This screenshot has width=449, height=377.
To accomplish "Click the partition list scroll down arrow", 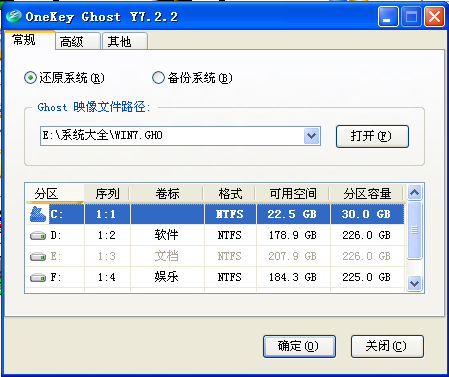I will tap(414, 284).
